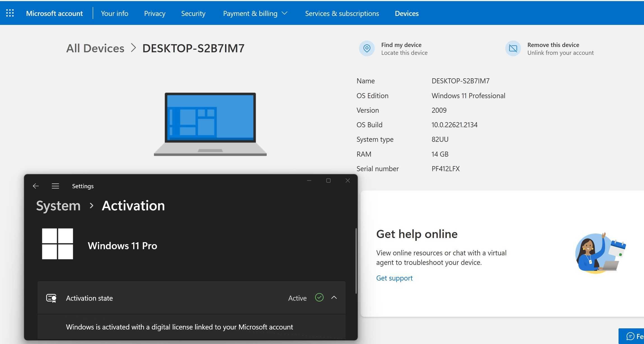Screen dimensions: 644x344
Task: Click the digital license activation message
Action: point(179,327)
